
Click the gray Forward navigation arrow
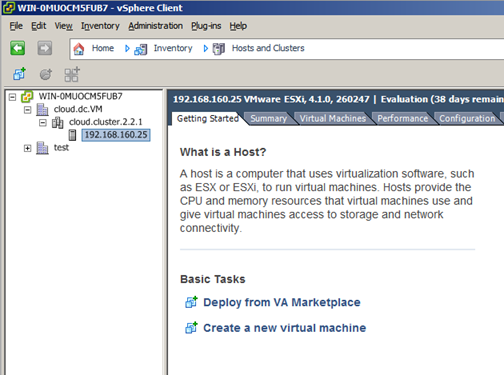[45, 48]
